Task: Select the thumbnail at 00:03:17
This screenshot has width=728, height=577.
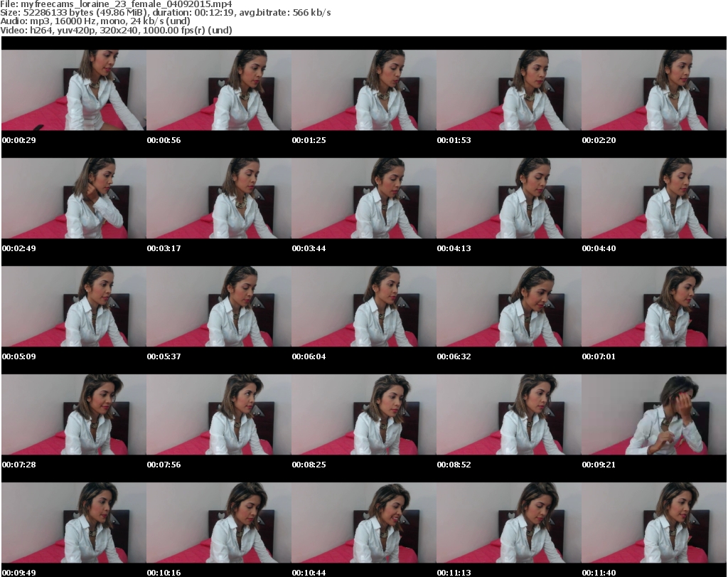Action: click(219, 198)
